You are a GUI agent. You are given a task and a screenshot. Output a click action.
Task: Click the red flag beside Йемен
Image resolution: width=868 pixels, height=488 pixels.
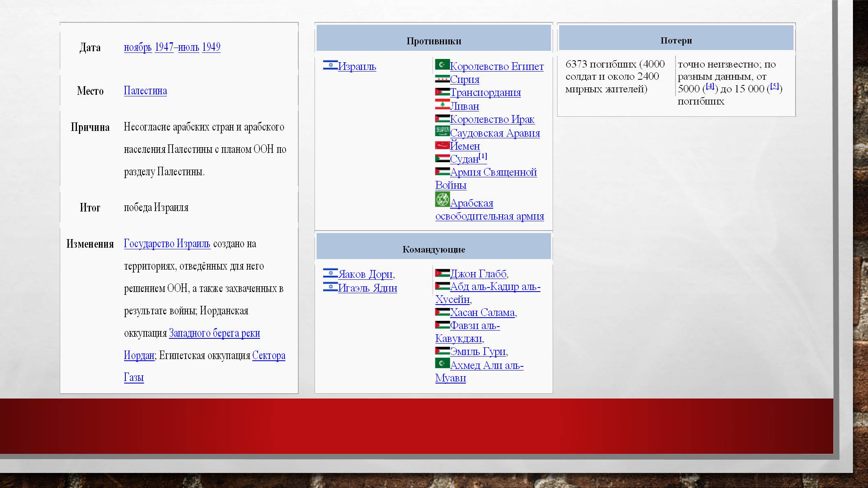pos(442,145)
